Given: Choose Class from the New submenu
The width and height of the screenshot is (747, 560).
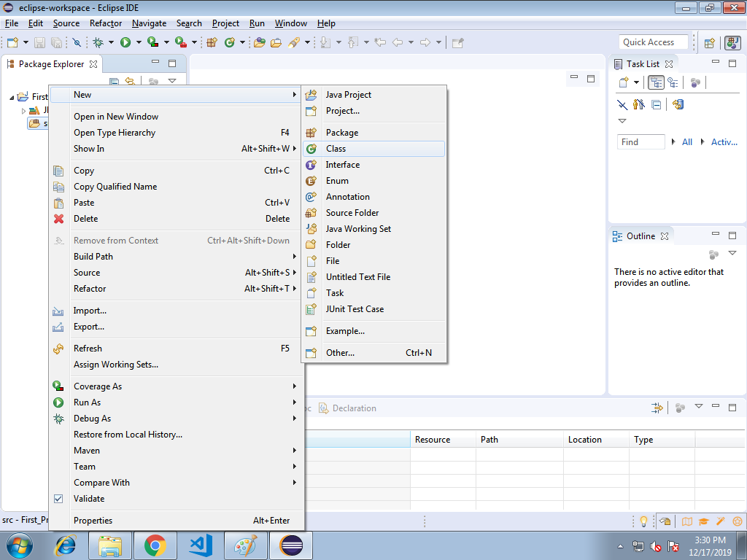Looking at the screenshot, I should (x=374, y=149).
